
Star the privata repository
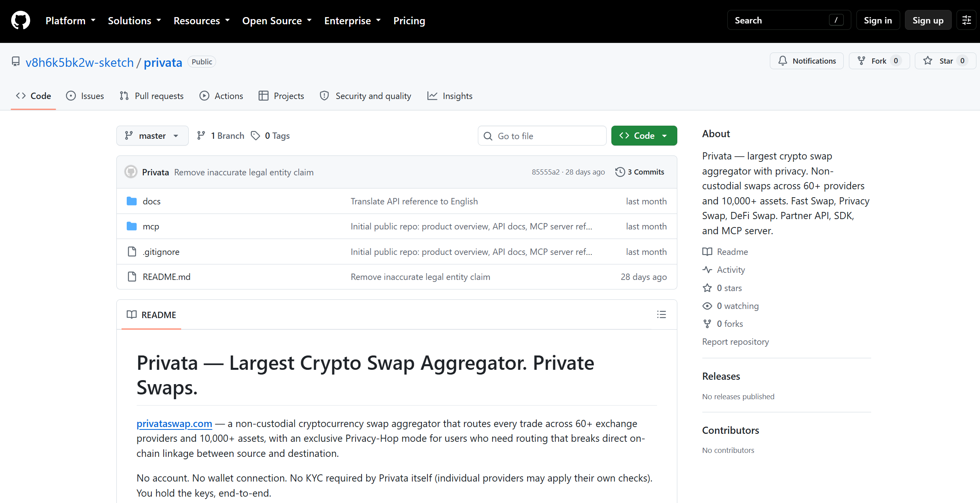coord(945,61)
